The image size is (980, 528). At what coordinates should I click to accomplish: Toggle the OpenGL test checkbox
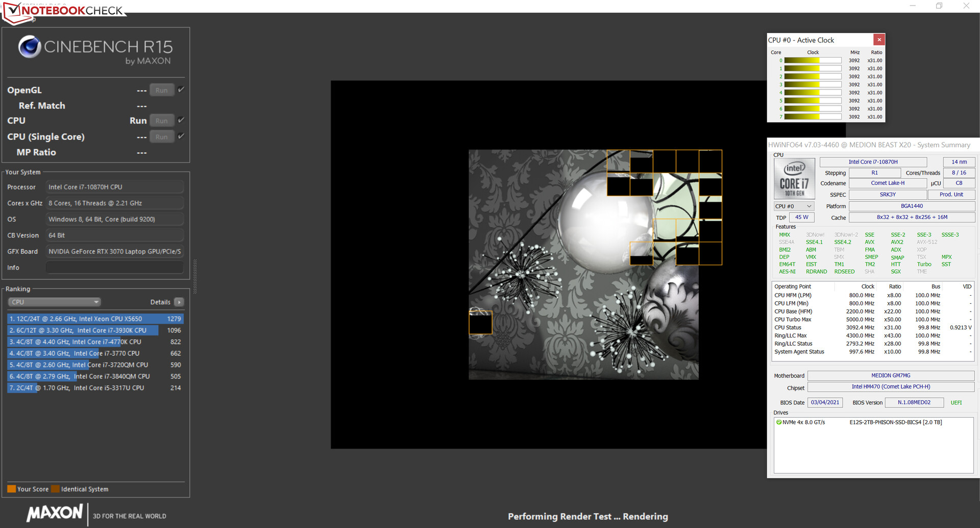tap(181, 90)
